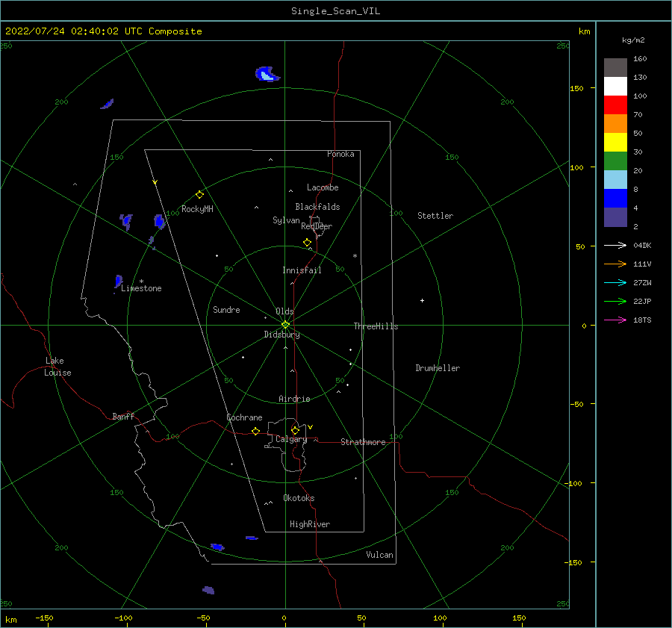The height and width of the screenshot is (628, 672).
Task: Click the ThreeHills town label
Action: pos(376,326)
